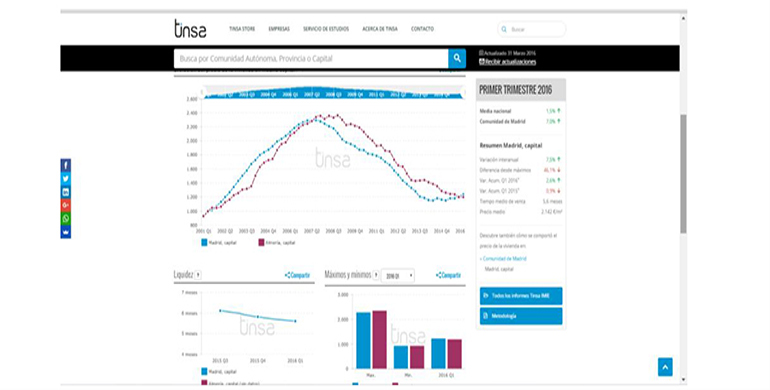Screen dimensions: 770x390
Task: Toggle Madrid capital series in main chart legend
Action: tap(219, 243)
